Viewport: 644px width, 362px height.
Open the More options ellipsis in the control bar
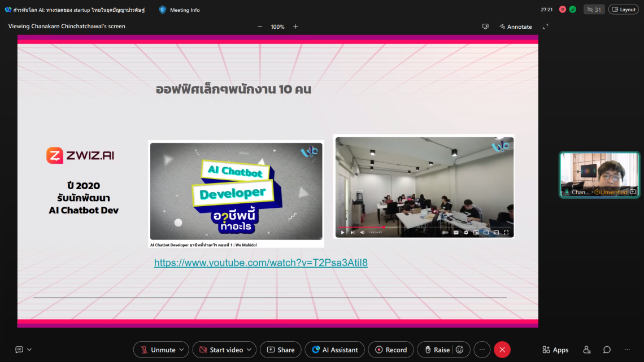click(482, 350)
